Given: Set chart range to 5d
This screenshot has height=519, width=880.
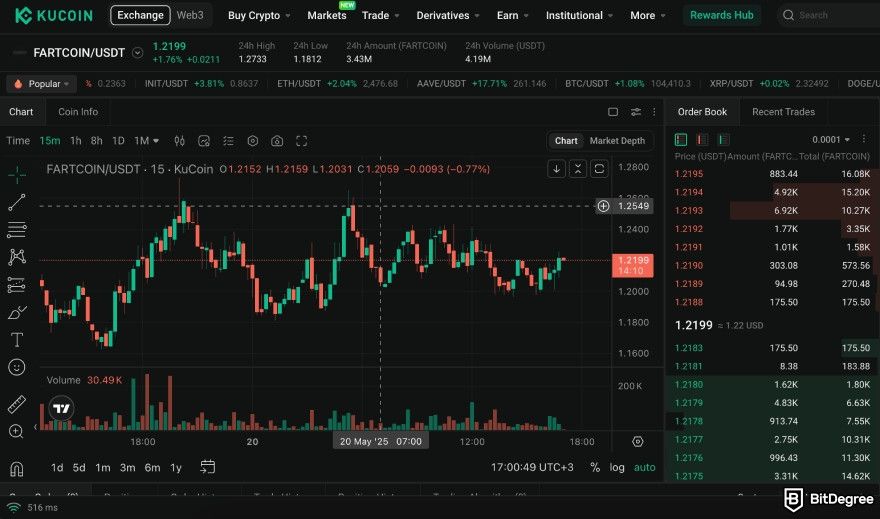Looking at the screenshot, I should tap(79, 467).
